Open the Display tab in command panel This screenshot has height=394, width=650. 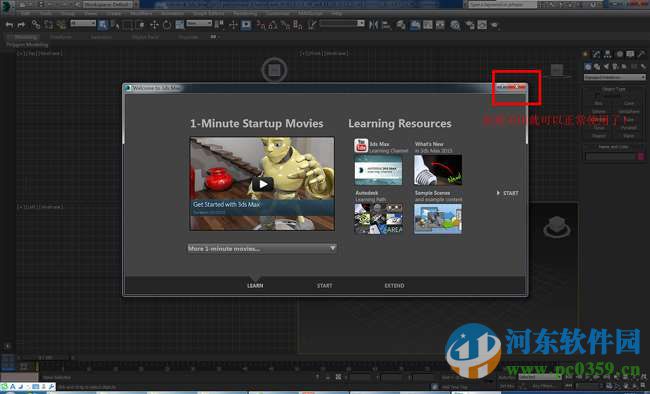[630, 54]
